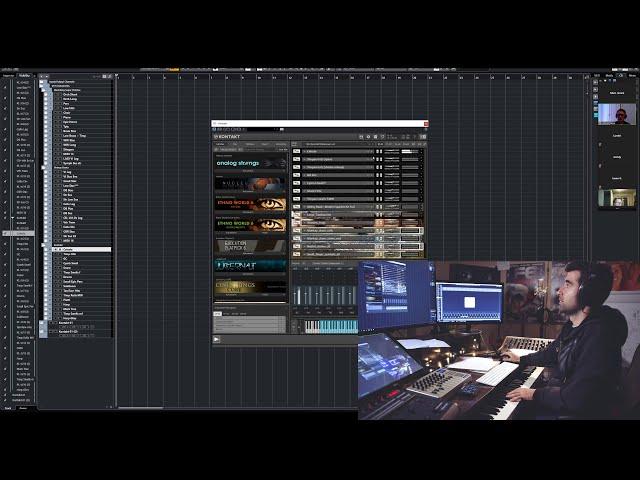Screen dimensions: 640x480
Task: Toggle first checkmark in Visibility track list
Action: point(5,87)
